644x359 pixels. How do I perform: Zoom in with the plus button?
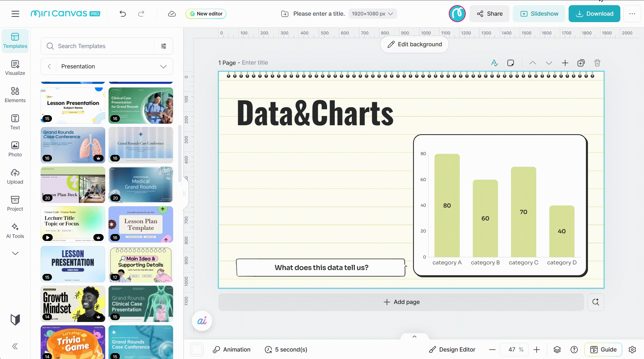(x=537, y=349)
